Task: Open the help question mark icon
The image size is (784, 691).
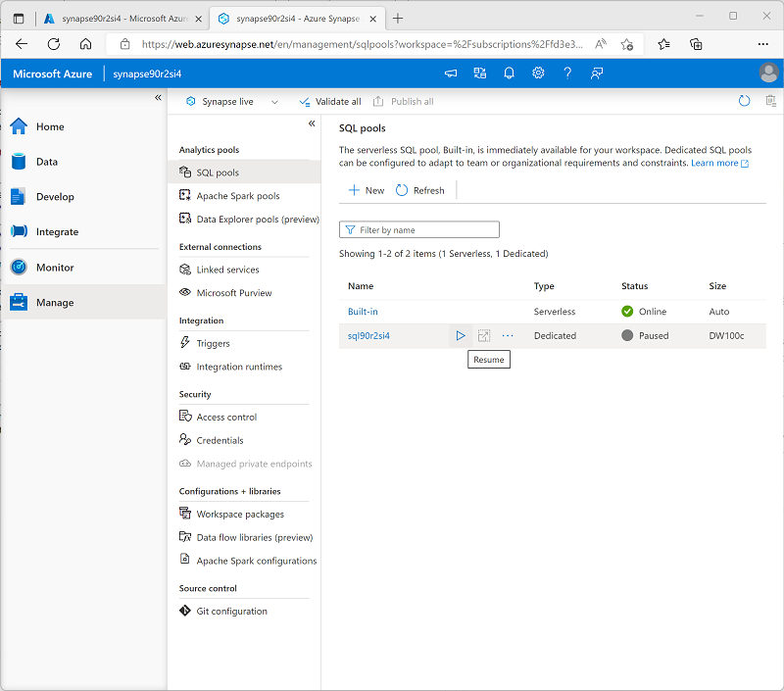Action: pos(567,74)
